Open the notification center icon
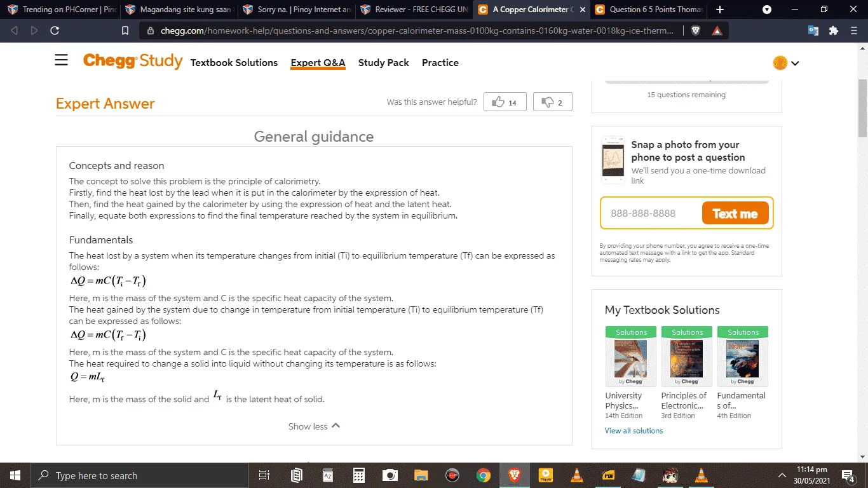 point(848,475)
